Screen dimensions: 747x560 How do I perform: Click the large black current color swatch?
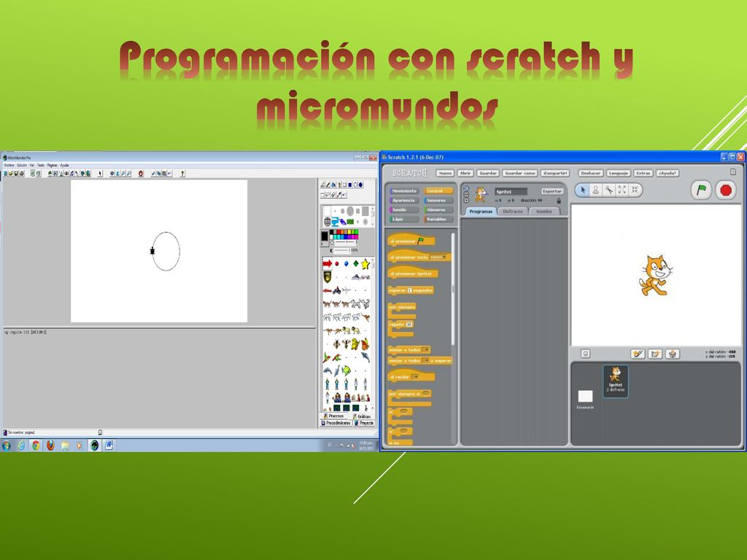coord(325,236)
